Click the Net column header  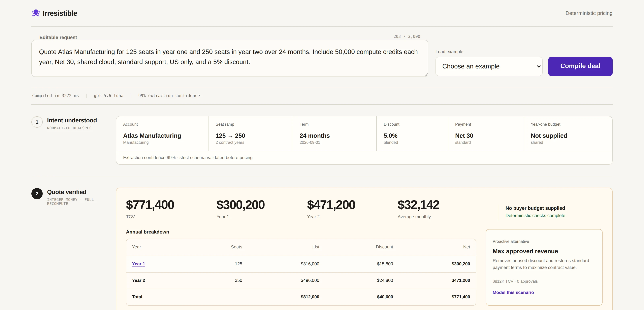pyautogui.click(x=466, y=247)
